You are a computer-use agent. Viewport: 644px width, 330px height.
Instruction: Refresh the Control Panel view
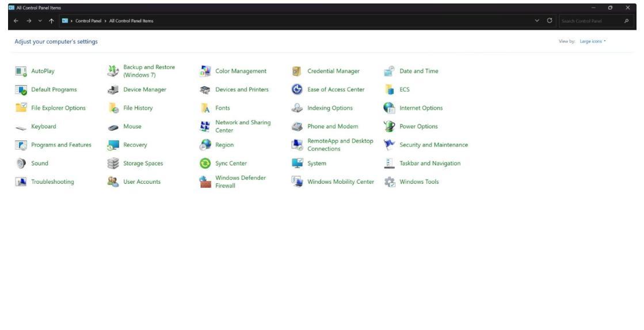[550, 21]
